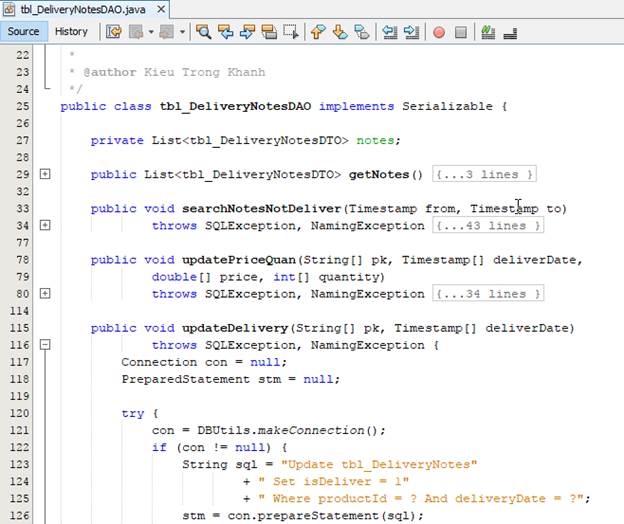Click the {...43 lines} fold placeholder
Screen dimensions: 624x524
pyautogui.click(x=488, y=226)
